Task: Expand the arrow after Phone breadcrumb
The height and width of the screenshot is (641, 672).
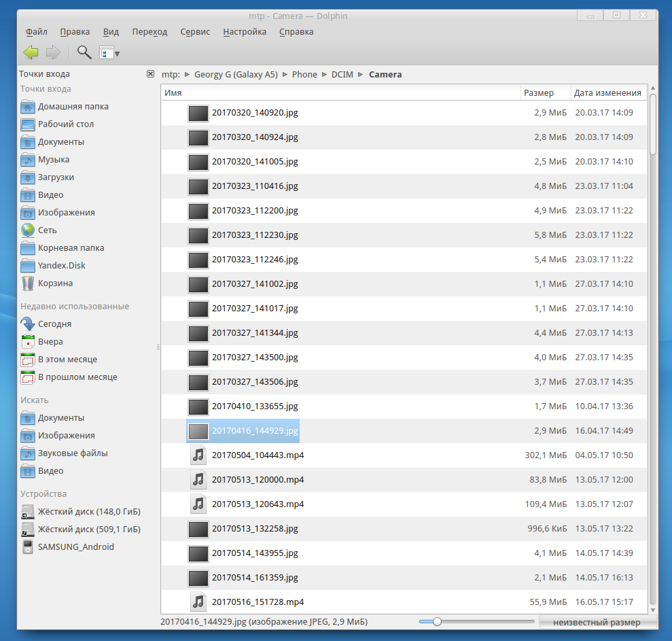Action: [324, 75]
